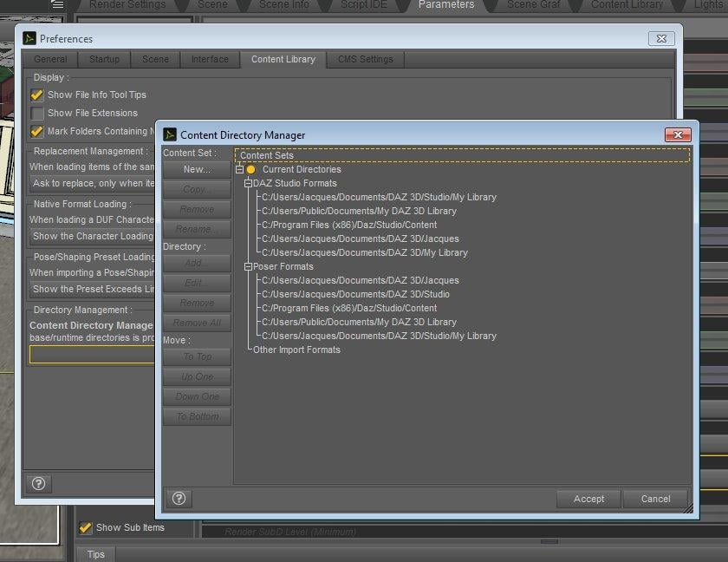728x562 pixels.
Task: Click help icon in Content Directory Manager
Action: (x=179, y=499)
